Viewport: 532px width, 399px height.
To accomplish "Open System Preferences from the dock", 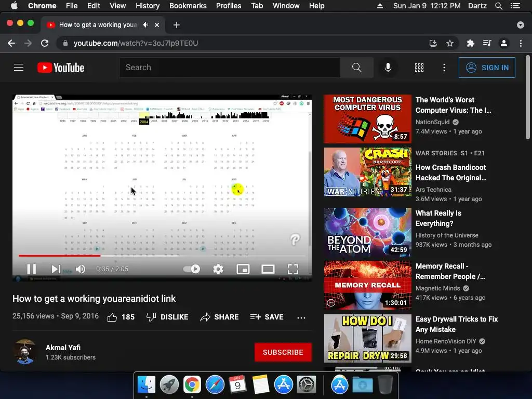I will pos(307,385).
